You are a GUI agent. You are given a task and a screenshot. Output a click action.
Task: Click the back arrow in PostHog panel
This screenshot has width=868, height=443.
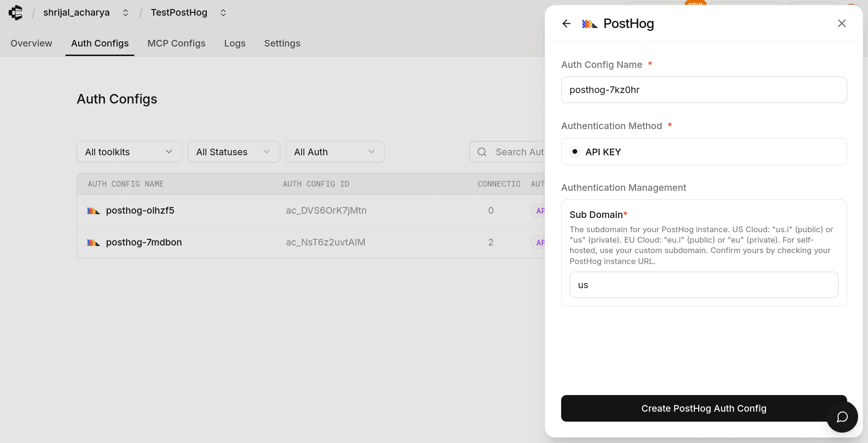click(x=566, y=24)
